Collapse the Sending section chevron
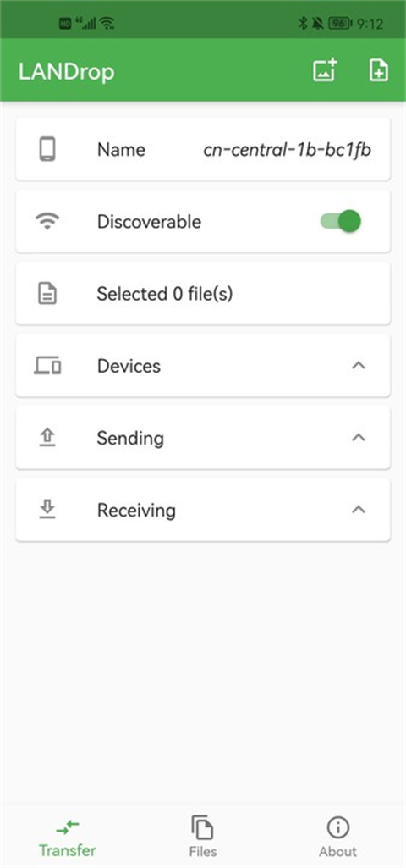Screen dimensions: 406x868 tap(359, 437)
